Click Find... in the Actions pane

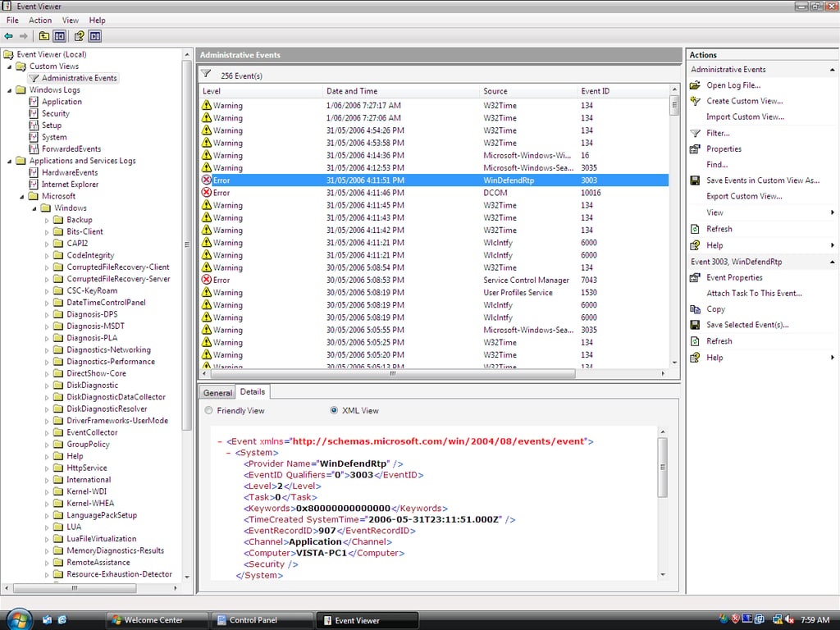coord(717,164)
